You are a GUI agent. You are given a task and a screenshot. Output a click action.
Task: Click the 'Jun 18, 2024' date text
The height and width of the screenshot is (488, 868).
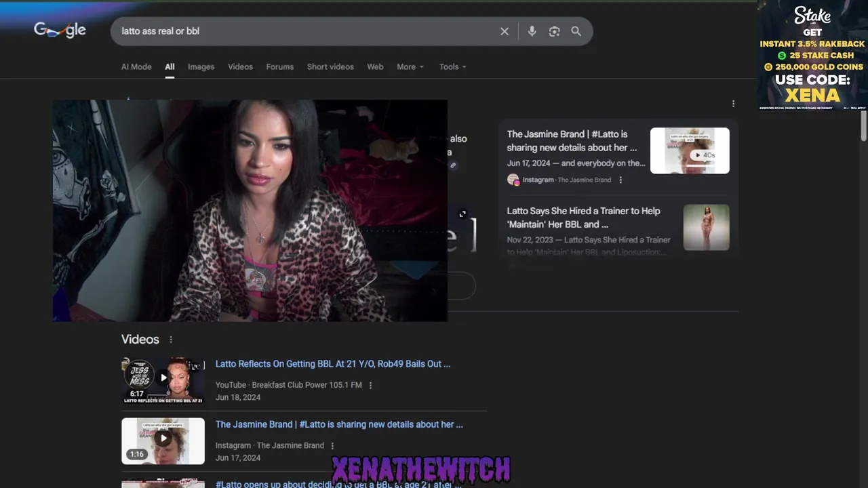point(238,397)
